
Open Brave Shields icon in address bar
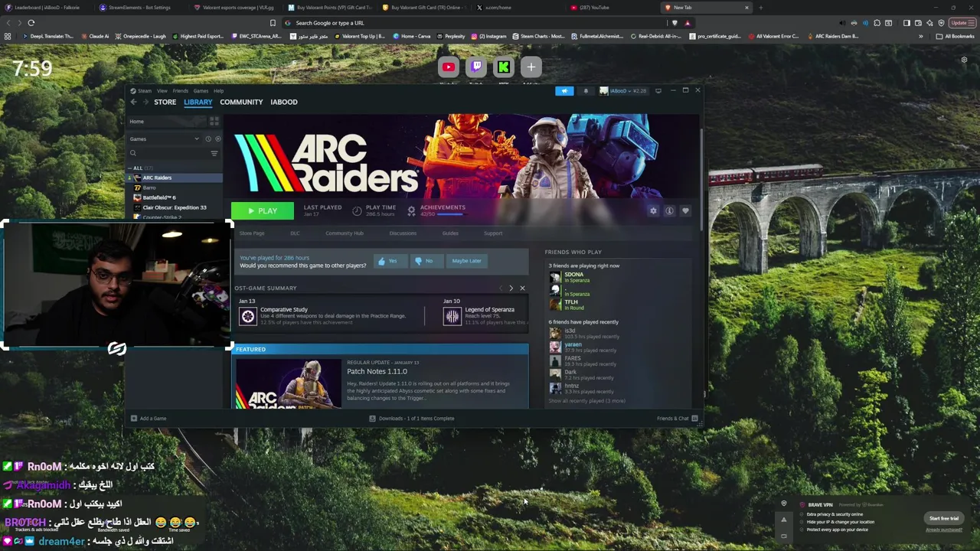(x=675, y=23)
